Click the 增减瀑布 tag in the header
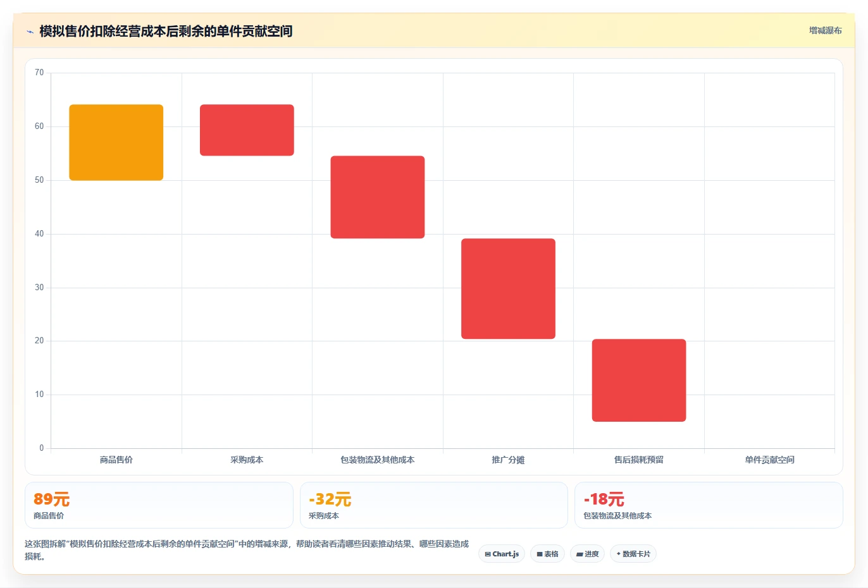 (x=825, y=30)
